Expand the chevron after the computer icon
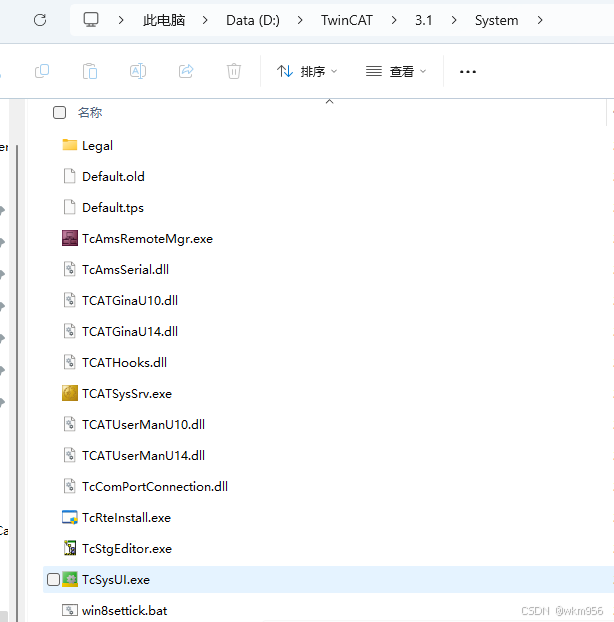614x622 pixels. [x=121, y=20]
